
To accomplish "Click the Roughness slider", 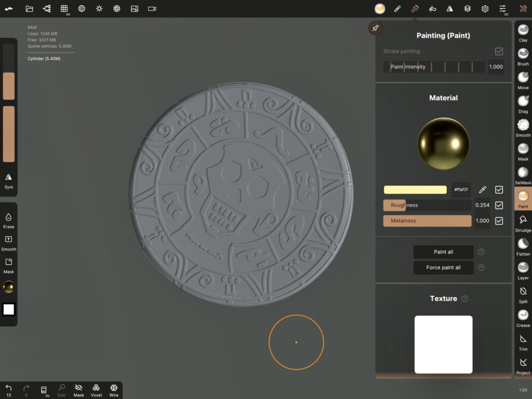I will click(427, 205).
